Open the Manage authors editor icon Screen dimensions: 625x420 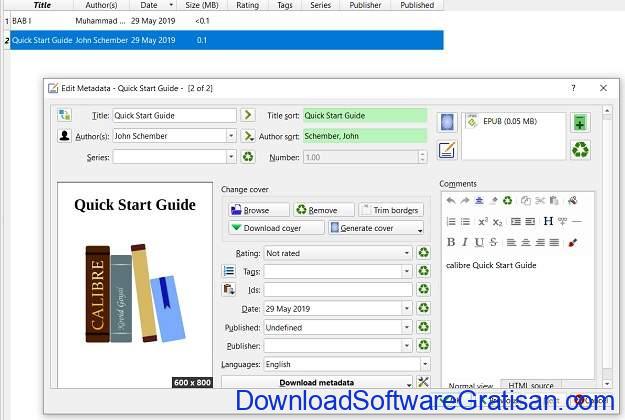[64, 136]
